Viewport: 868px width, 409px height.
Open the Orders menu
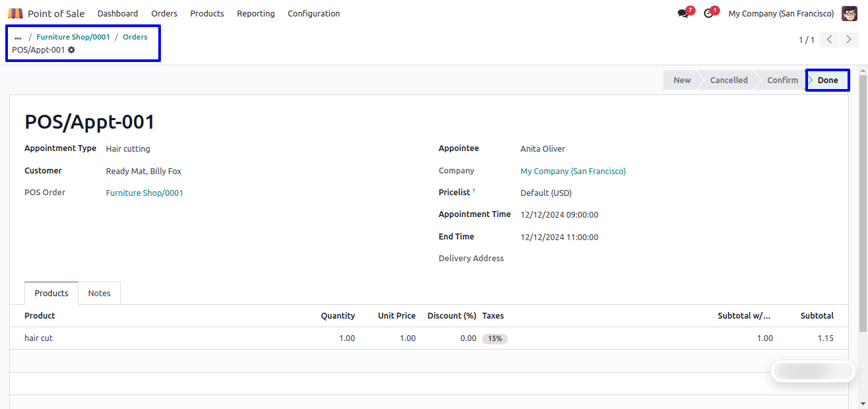click(x=164, y=13)
